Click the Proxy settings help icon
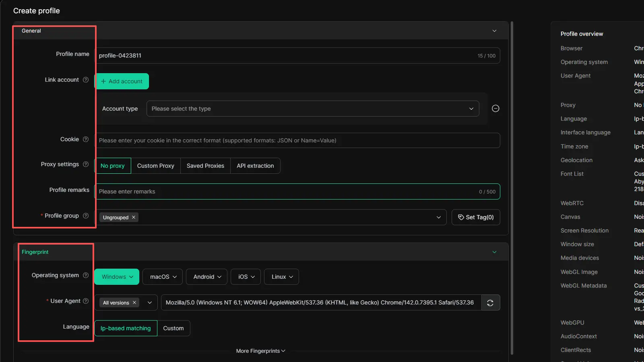 86,164
